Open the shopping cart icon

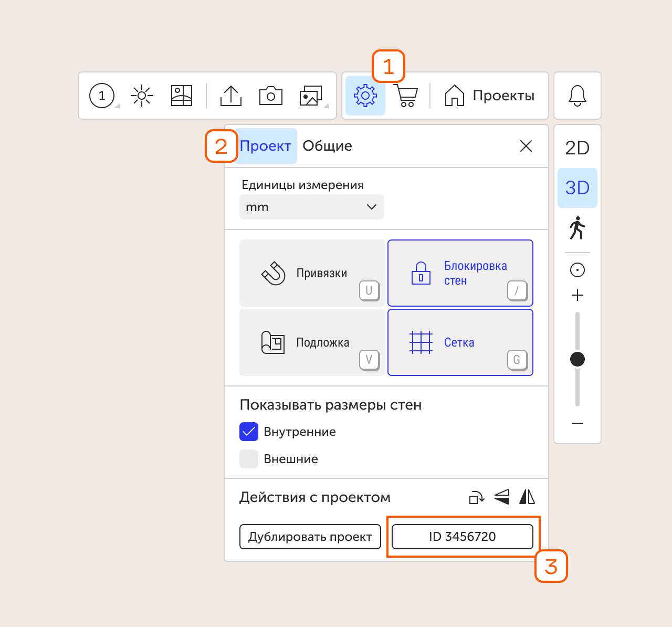pos(406,96)
